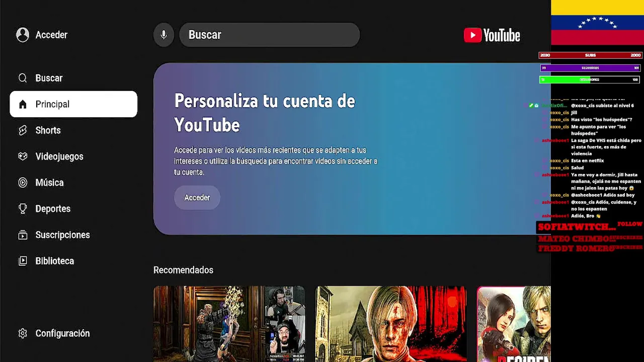Click the Videojuegos gaming icon

tap(23, 156)
